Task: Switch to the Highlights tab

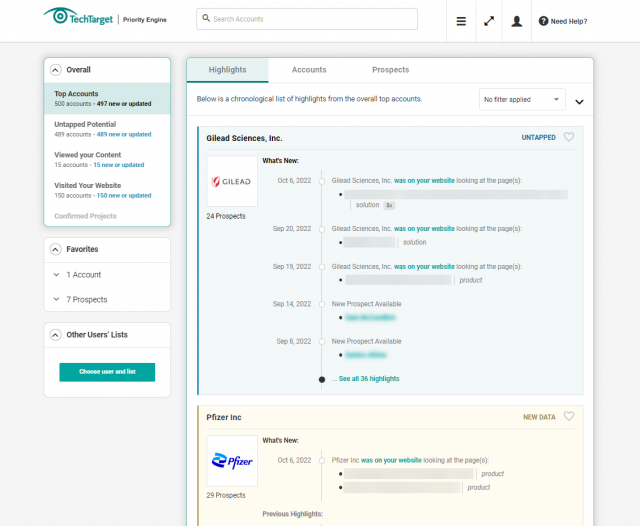Action: coord(227,70)
